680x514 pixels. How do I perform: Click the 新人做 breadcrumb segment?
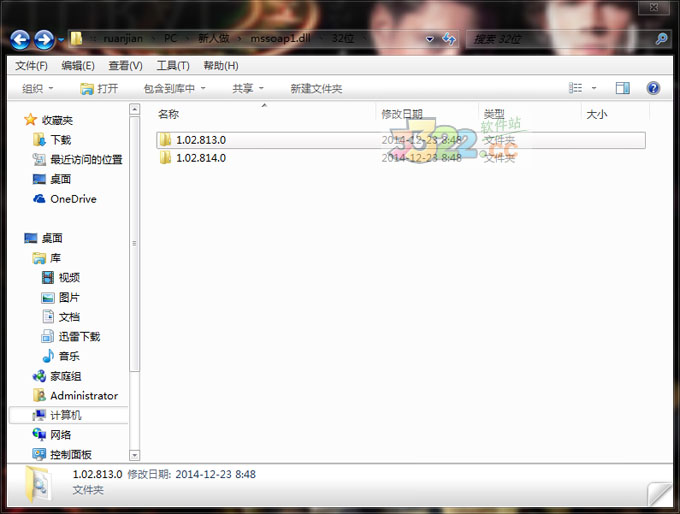tap(214, 39)
